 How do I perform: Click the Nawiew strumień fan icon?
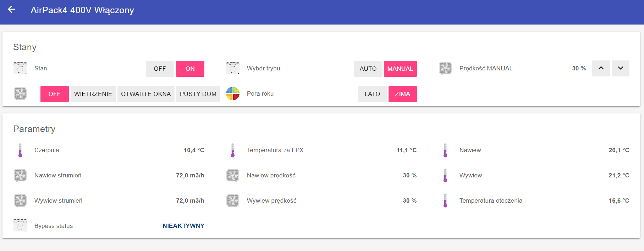pos(20,175)
